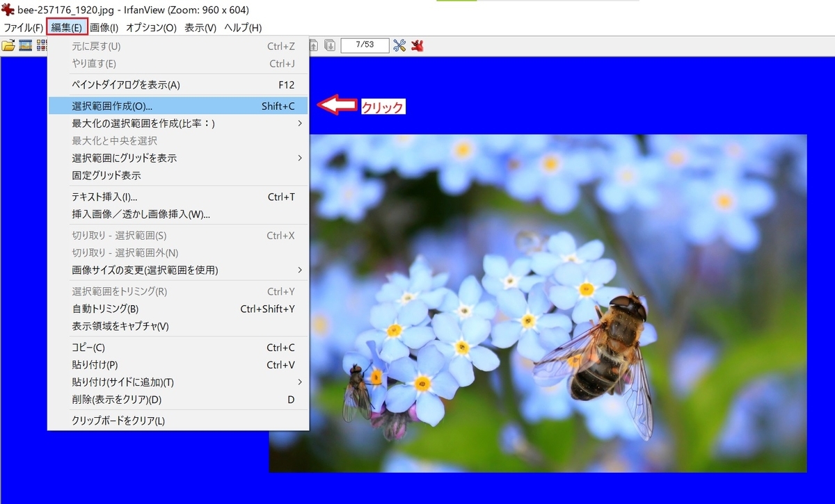The height and width of the screenshot is (504, 835).
Task: Open the 画像(I) menu
Action: pos(106,27)
